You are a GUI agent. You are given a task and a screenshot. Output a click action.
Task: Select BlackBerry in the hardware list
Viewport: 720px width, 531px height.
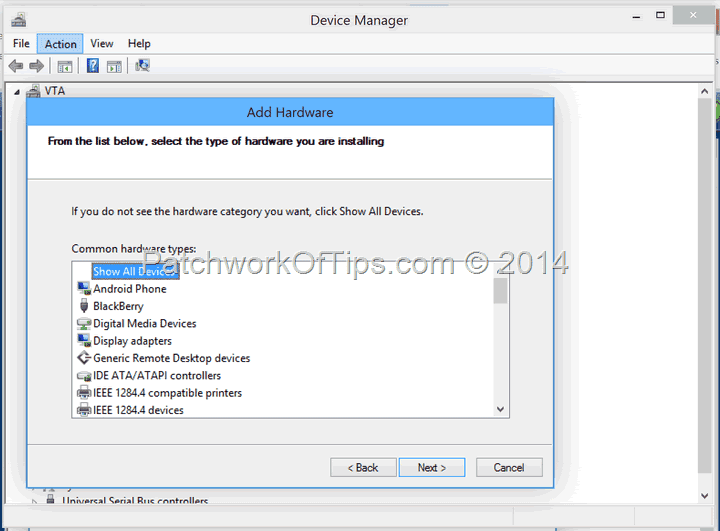pos(118,306)
